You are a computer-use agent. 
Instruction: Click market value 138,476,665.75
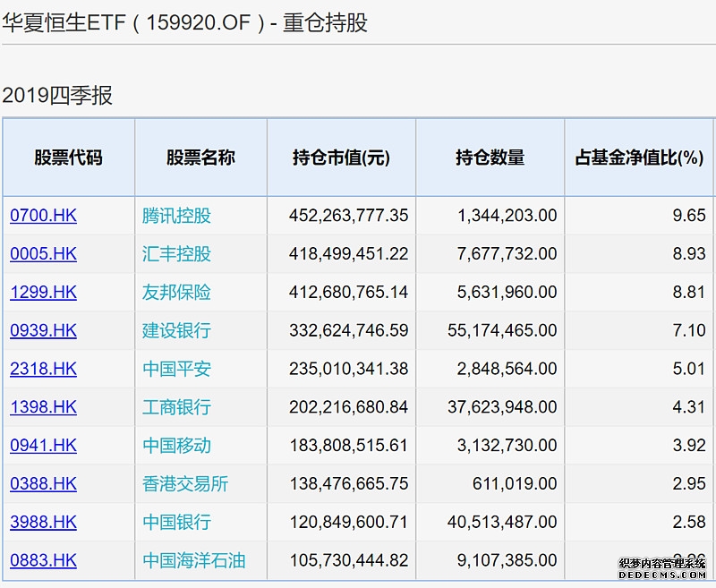click(x=348, y=484)
